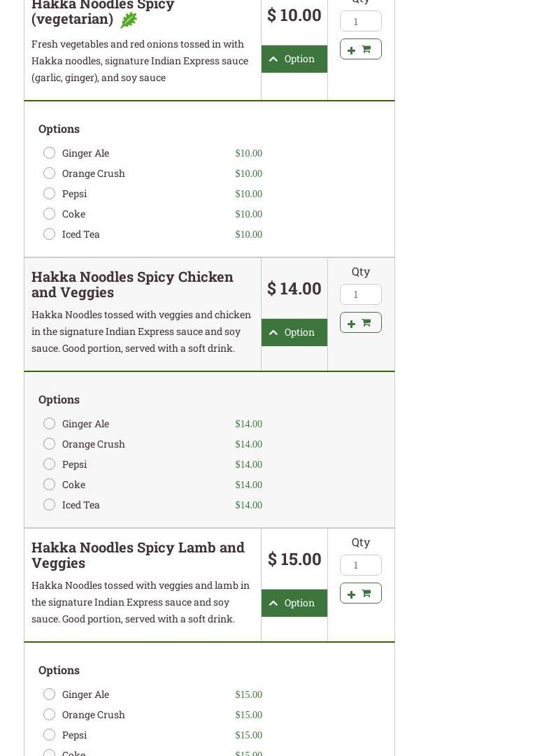Click the vegetarian leaf icon
The width and height of the screenshot is (549, 756).
129,20
